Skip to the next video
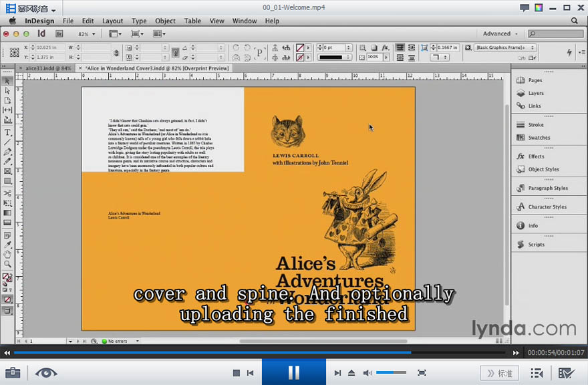This screenshot has height=385, width=588. tap(337, 373)
